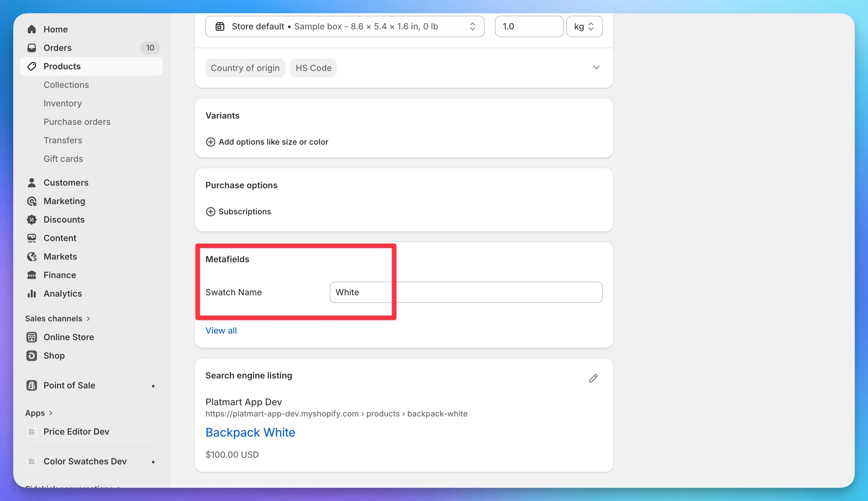Click the Point of Sale bag icon
868x501 pixels.
[32, 385]
